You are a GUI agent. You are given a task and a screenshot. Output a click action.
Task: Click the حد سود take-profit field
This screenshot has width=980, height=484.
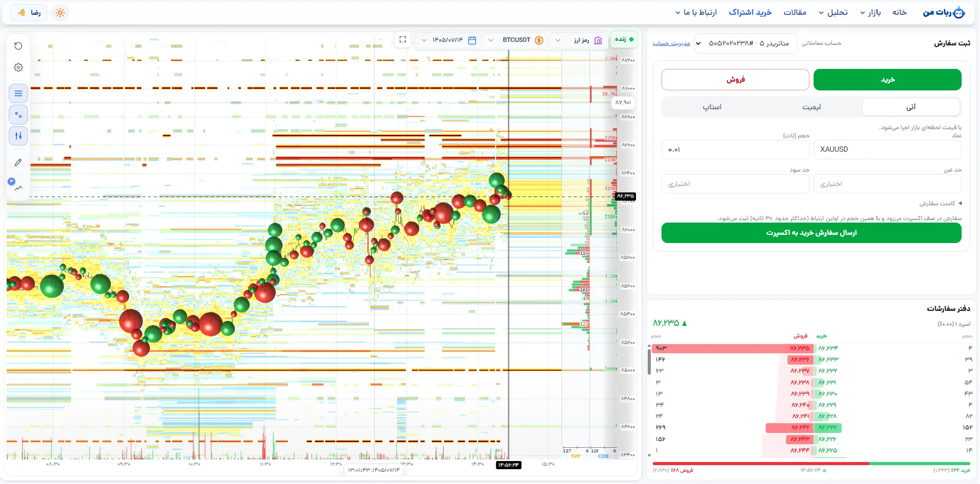[736, 184]
